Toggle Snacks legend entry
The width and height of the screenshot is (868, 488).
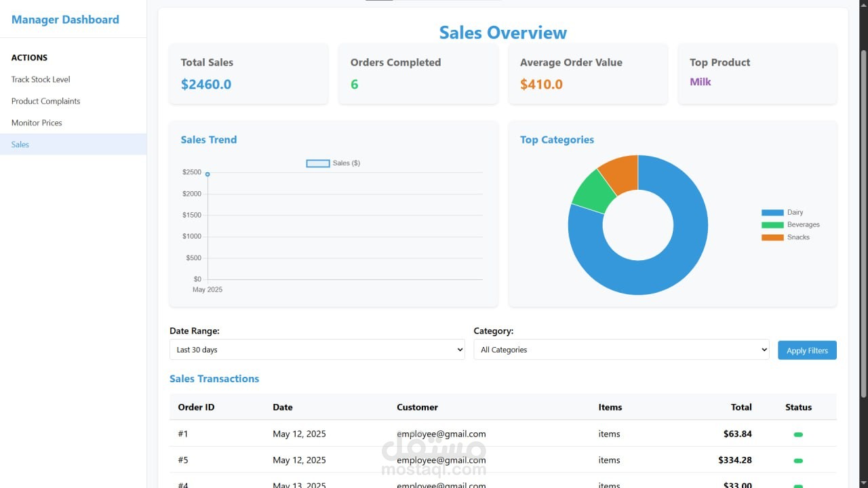785,237
